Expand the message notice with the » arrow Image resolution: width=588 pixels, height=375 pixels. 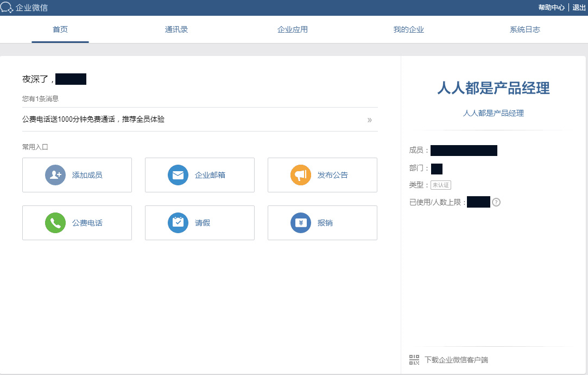370,120
